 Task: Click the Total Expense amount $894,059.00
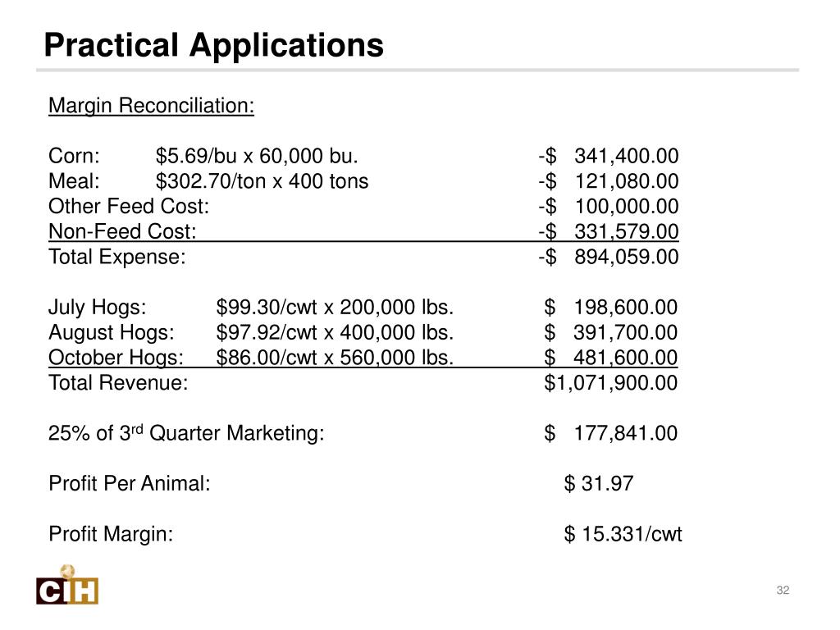tap(609, 257)
